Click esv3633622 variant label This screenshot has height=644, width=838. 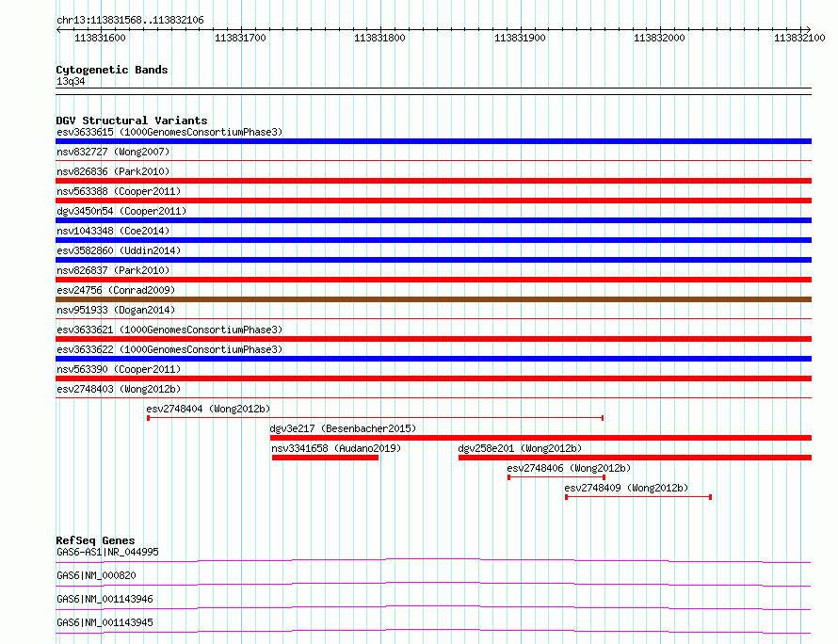click(169, 349)
